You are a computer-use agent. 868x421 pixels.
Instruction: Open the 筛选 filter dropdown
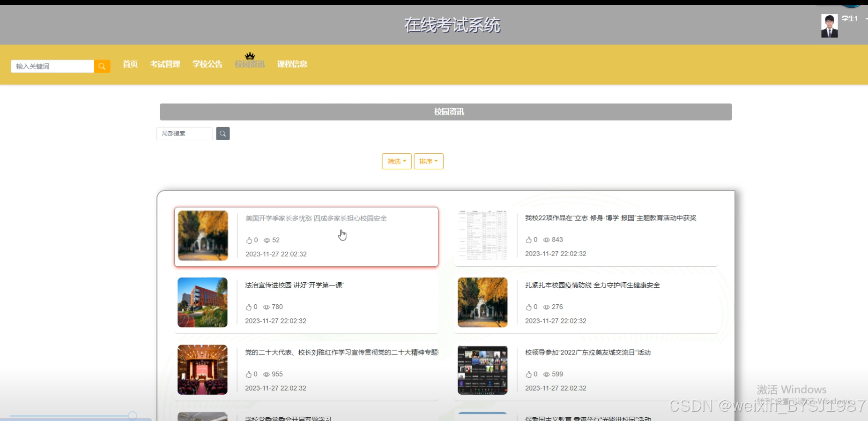[x=397, y=161]
